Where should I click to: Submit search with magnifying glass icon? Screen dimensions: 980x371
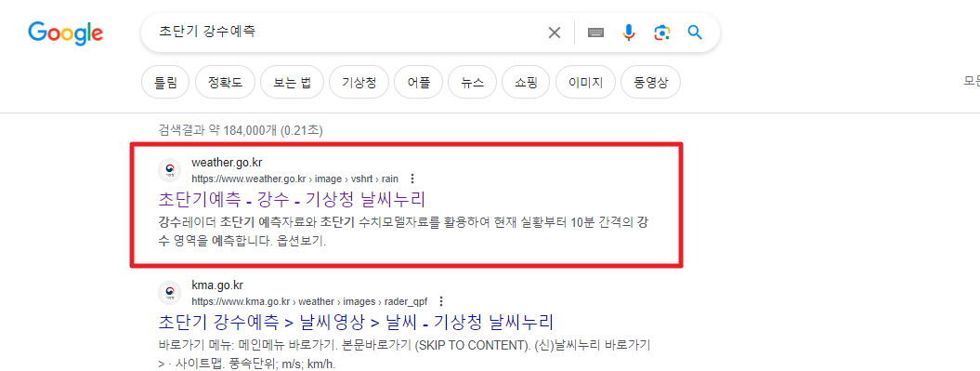tap(695, 33)
